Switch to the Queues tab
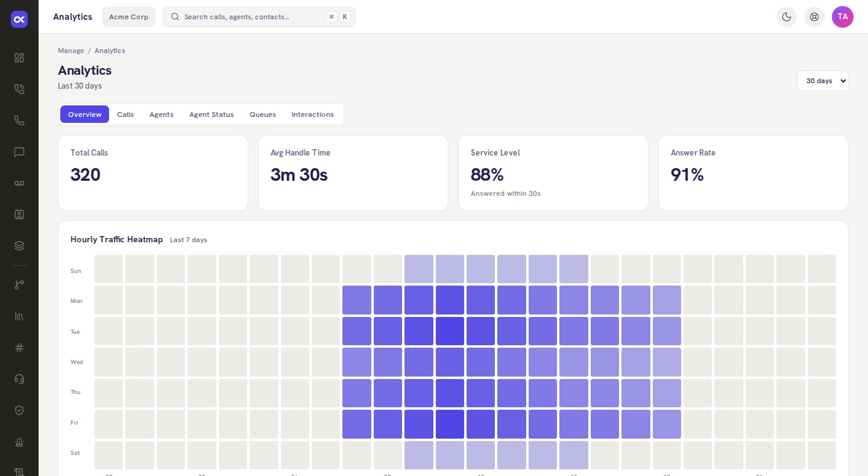Screen dimensions: 868x476 pyautogui.click(x=263, y=114)
